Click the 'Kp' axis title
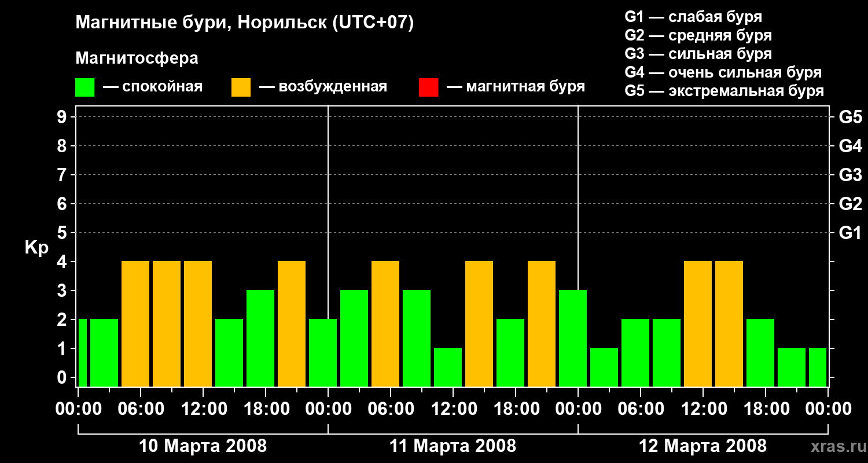 point(36,248)
